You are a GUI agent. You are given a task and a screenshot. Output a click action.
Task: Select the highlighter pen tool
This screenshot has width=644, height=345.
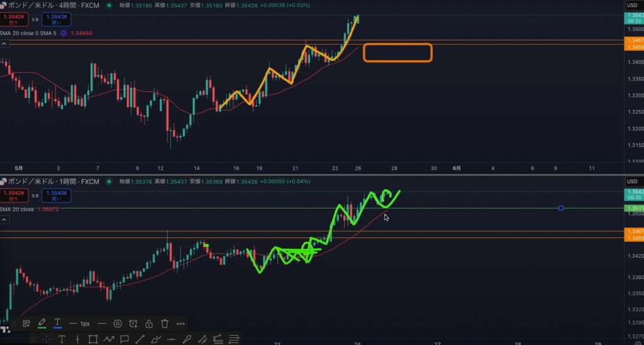tap(187, 339)
